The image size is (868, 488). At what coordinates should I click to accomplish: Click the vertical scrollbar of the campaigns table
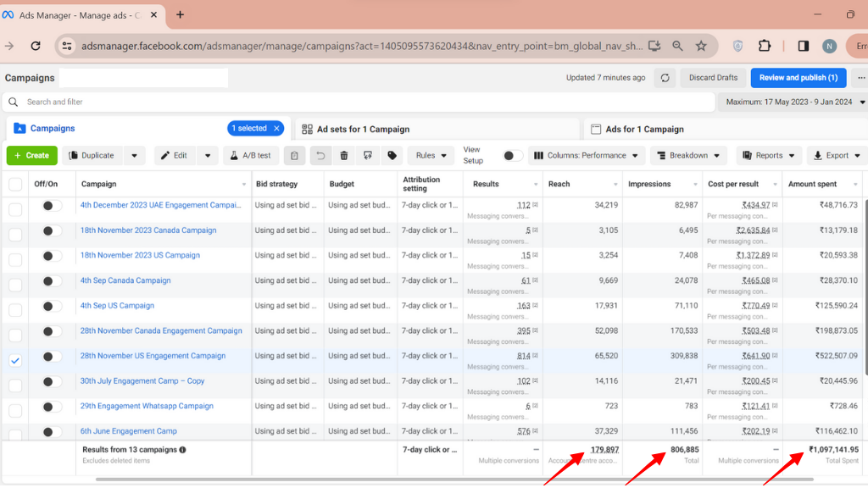[865, 288]
